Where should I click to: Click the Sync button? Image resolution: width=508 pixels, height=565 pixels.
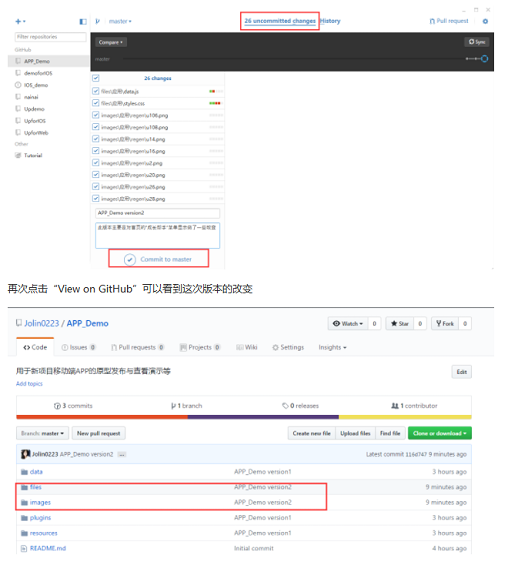click(x=477, y=42)
